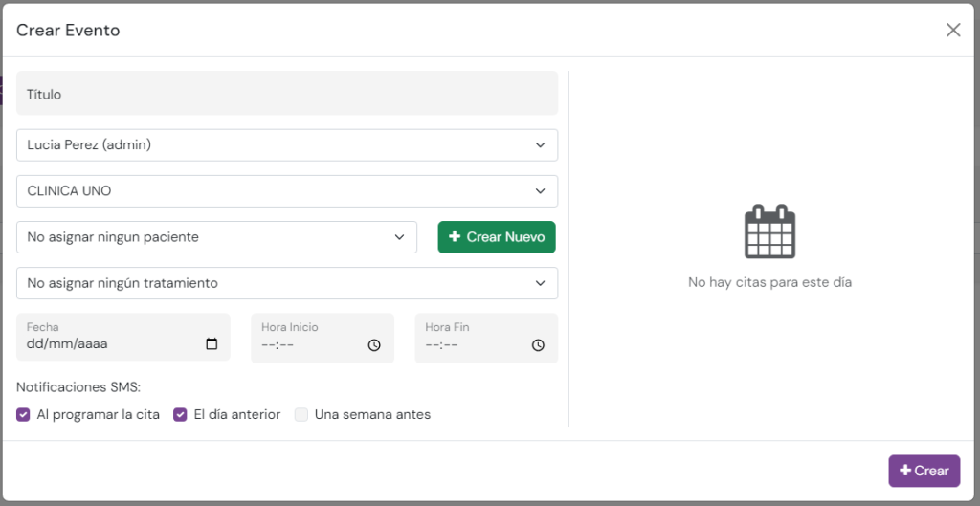Expand the No asignar ningún tratamiento dropdown
The image size is (980, 506).
pos(286,283)
